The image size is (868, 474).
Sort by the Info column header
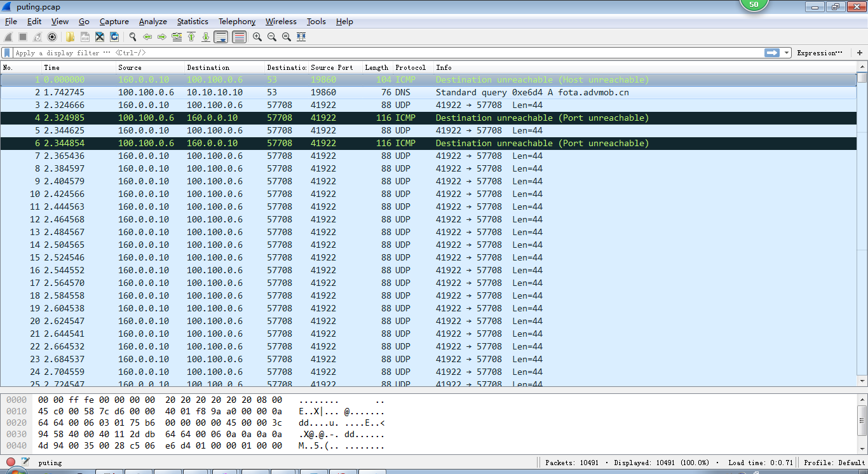644,67
